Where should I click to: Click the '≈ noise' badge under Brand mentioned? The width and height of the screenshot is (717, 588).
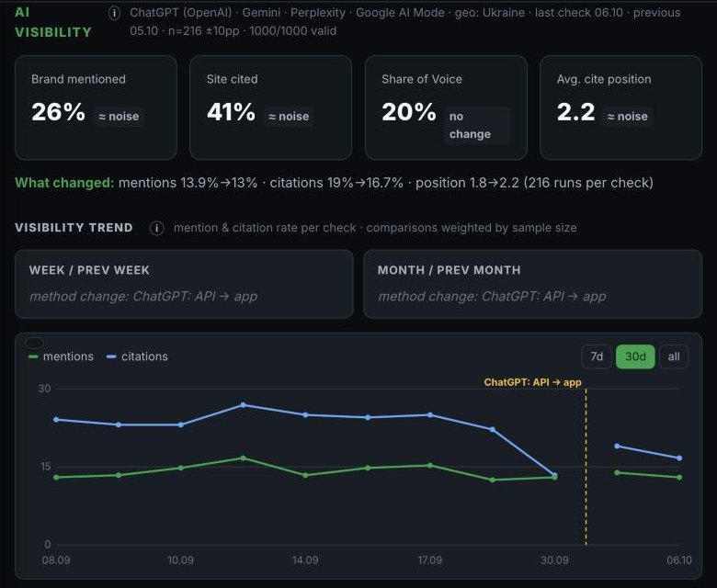(119, 117)
